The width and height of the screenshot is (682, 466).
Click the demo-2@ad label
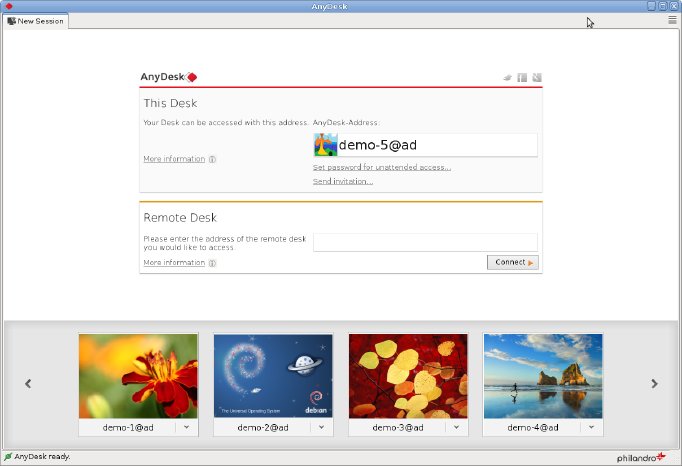[x=263, y=428]
